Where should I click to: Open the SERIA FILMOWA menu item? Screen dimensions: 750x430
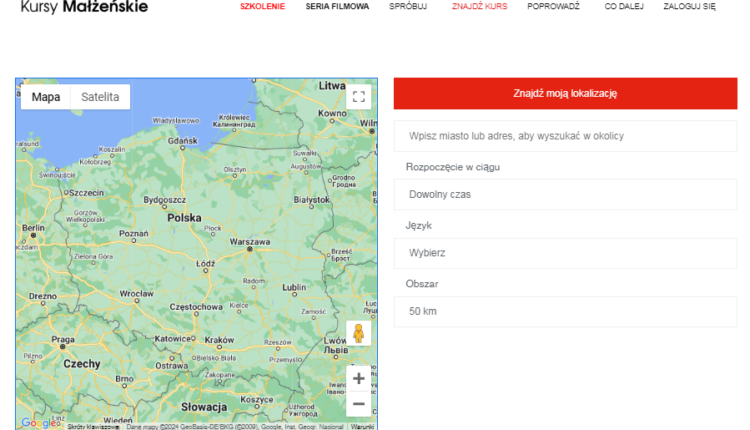click(x=337, y=6)
